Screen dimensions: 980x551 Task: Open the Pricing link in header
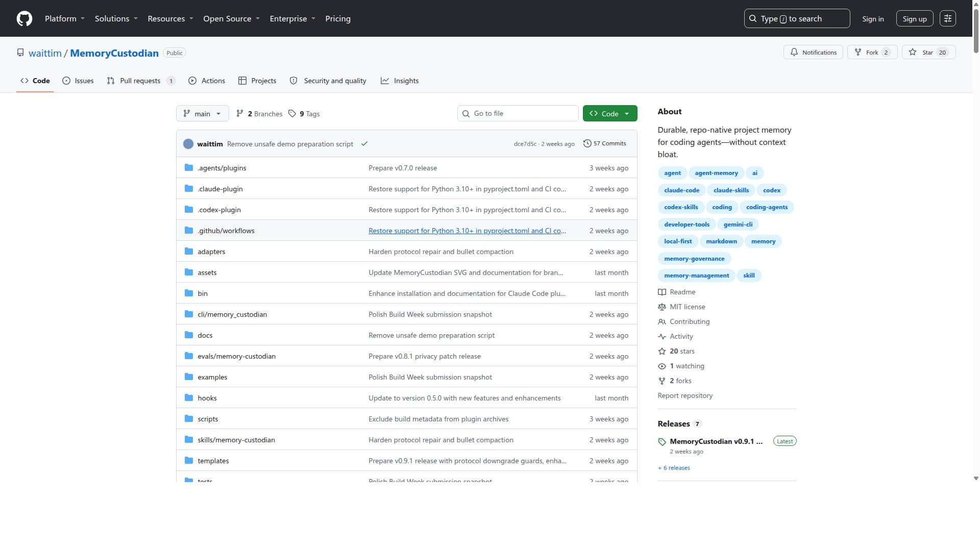(338, 18)
